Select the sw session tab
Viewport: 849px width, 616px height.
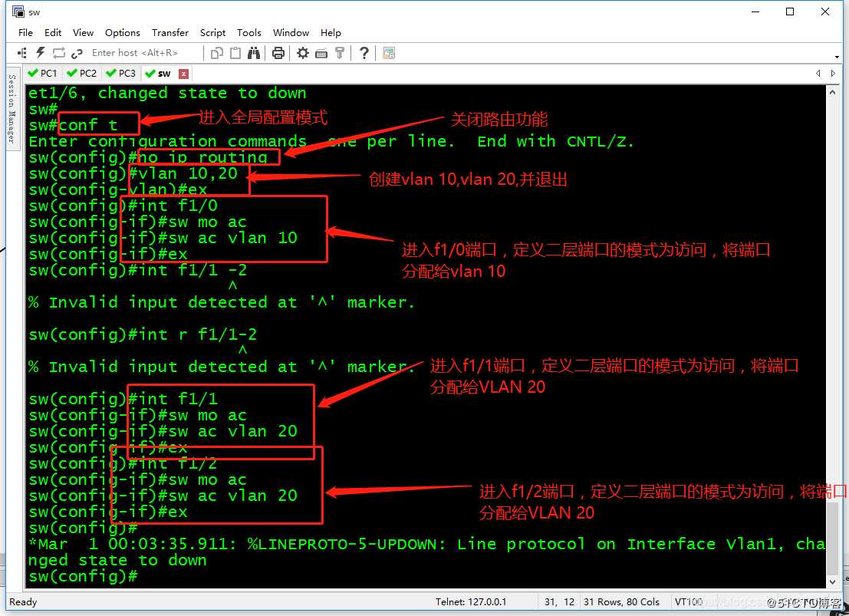tap(160, 73)
